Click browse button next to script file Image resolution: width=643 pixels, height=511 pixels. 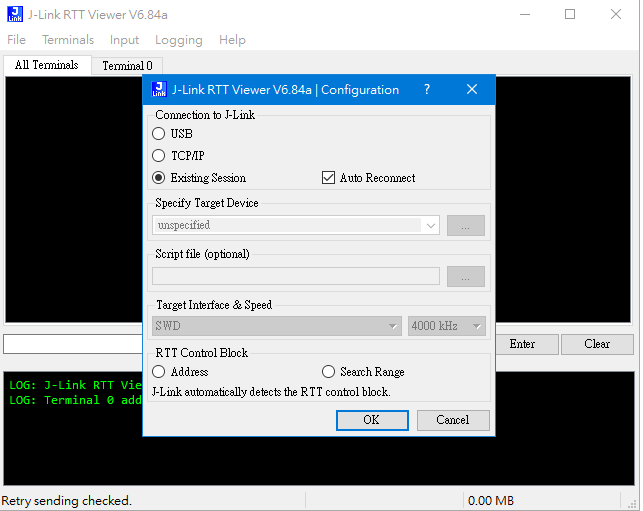click(465, 277)
